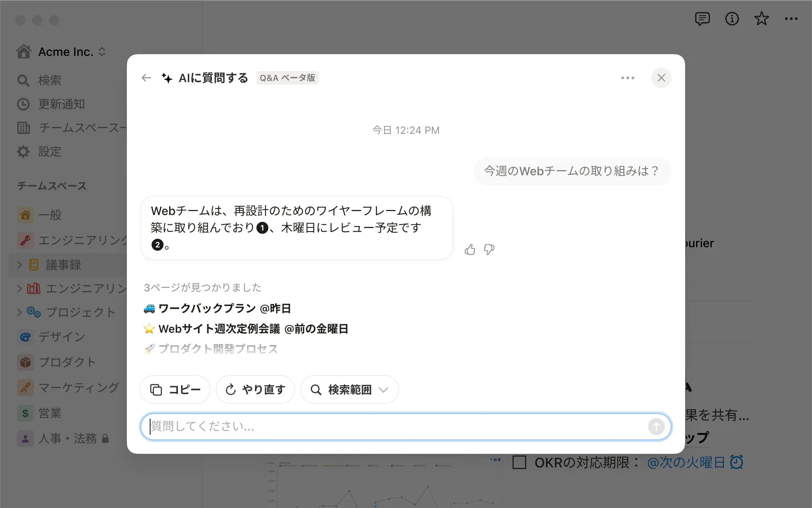Click the thumbs up feedback icon
The width and height of the screenshot is (812, 508).
click(x=470, y=250)
